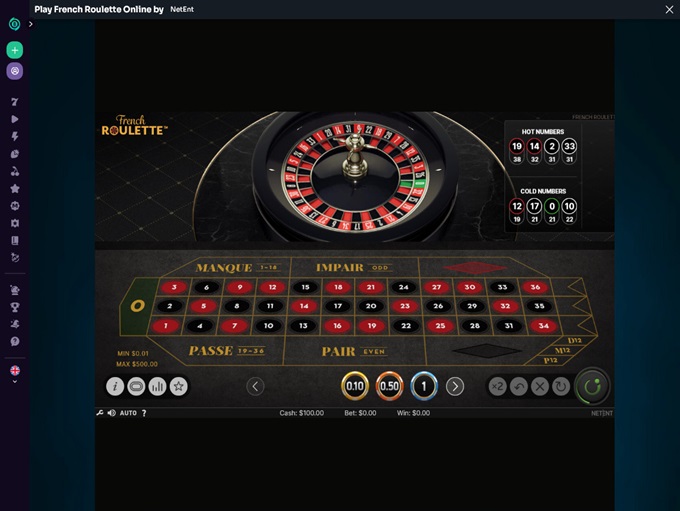The image size is (680, 511).
Task: Open favorite bets star icon
Action: pyautogui.click(x=179, y=386)
